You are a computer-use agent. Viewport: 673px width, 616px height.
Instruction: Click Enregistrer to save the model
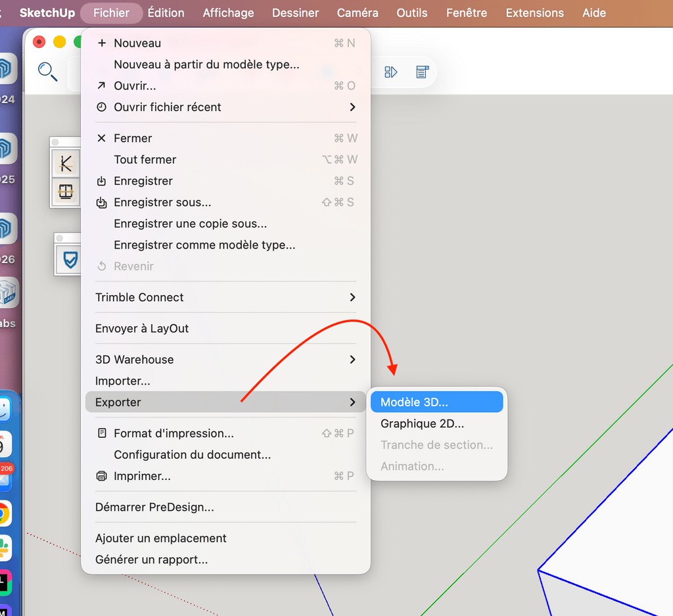(226, 181)
